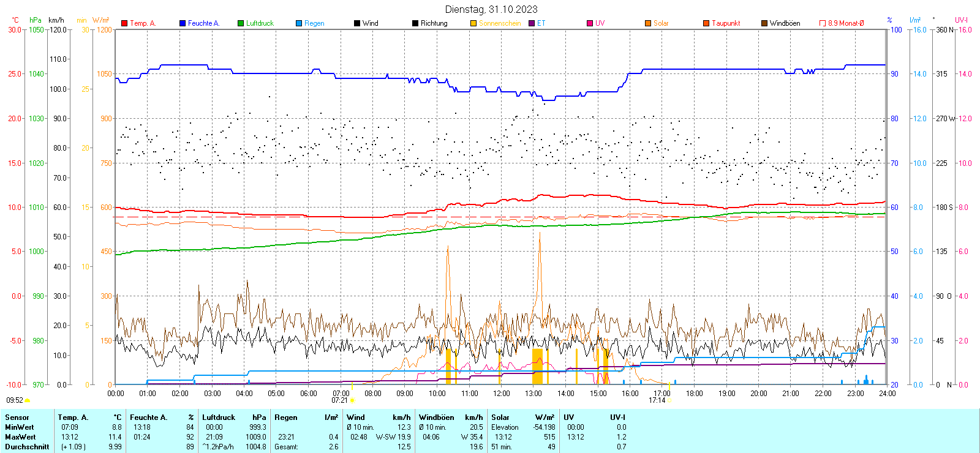Click the orange Solar legend color square

coord(648,23)
